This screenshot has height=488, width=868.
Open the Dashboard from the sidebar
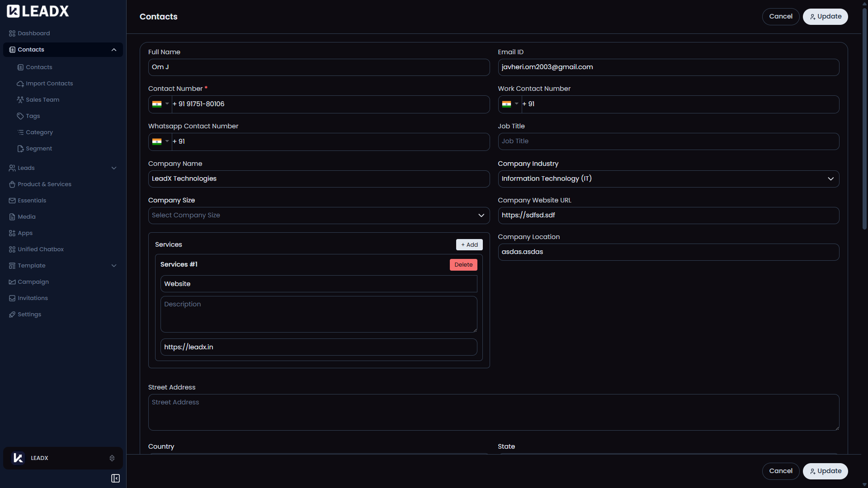[33, 33]
